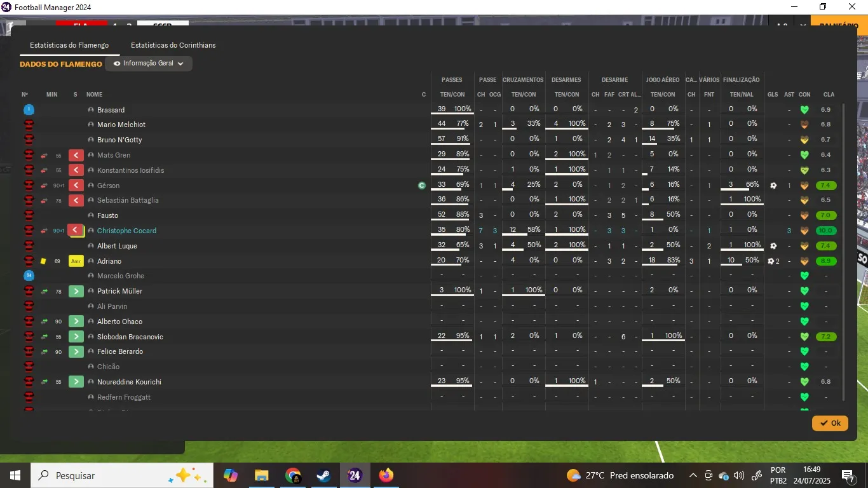Show hidden system tray icons
Viewport: 868px width, 488px height.
pyautogui.click(x=693, y=475)
